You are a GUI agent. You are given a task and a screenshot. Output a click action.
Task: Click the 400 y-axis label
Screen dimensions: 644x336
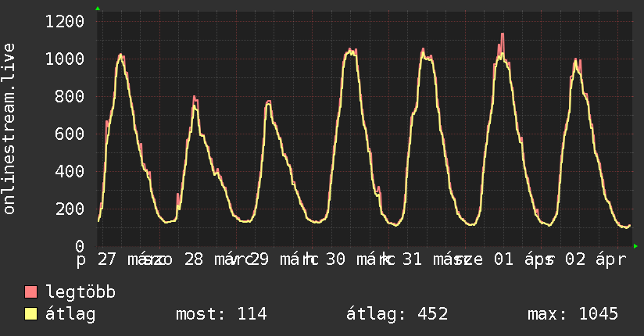70,171
